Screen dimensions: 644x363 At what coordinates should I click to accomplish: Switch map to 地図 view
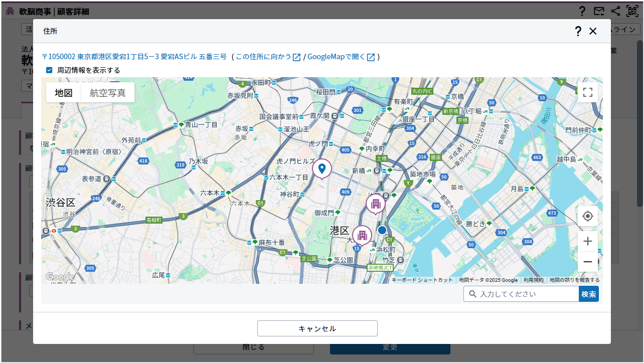tap(64, 93)
